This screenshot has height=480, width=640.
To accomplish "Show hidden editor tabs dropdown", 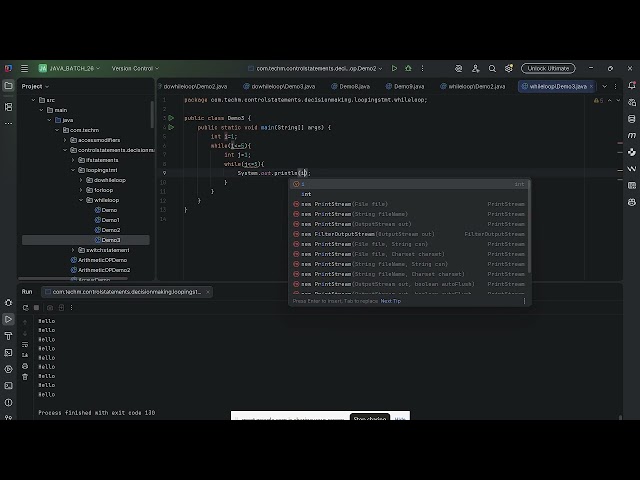I will coord(604,87).
